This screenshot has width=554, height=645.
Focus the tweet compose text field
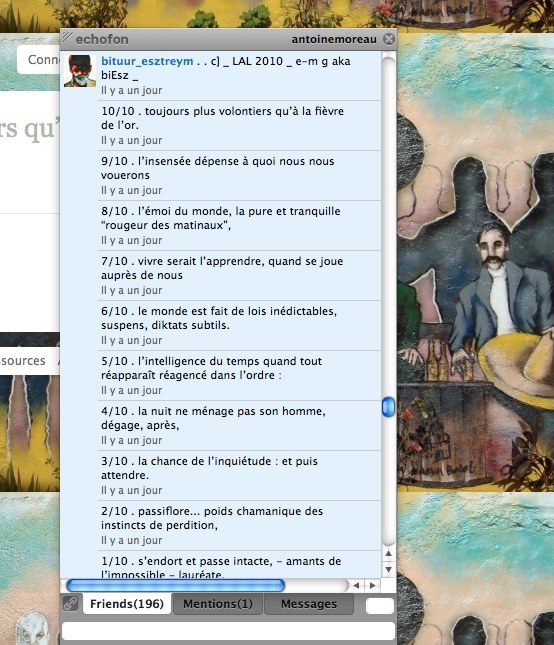tap(229, 631)
